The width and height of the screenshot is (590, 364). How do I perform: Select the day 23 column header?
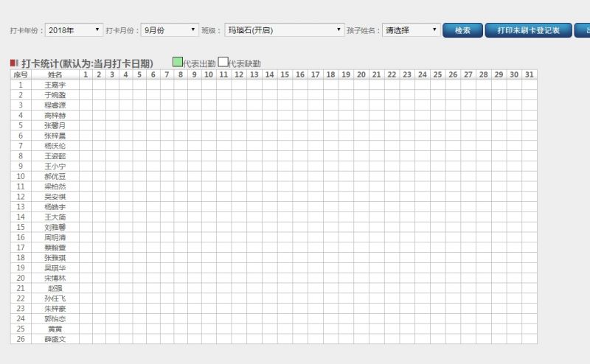tap(407, 75)
